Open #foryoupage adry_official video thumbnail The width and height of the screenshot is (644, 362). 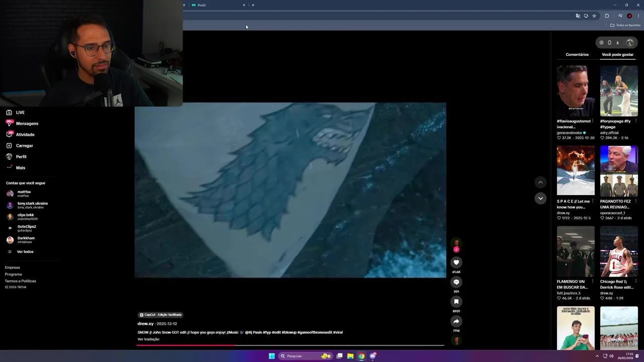(x=619, y=91)
